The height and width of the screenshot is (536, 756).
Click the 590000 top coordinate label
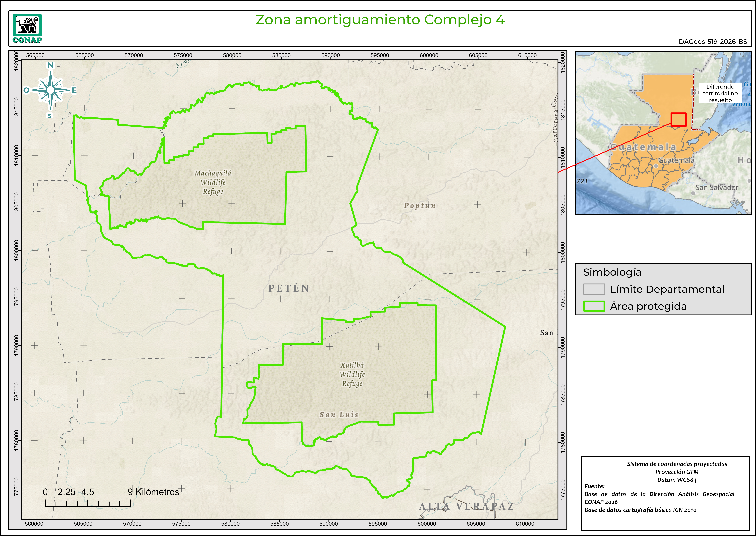[331, 55]
